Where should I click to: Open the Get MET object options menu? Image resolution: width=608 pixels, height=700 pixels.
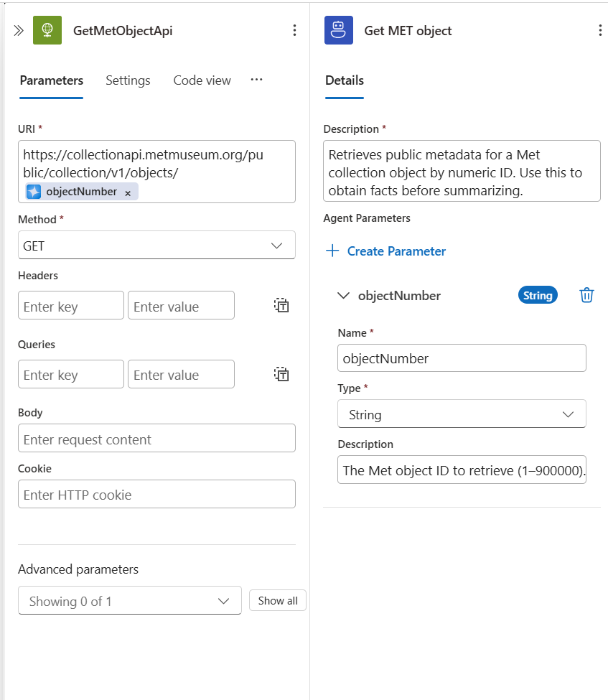(x=600, y=30)
